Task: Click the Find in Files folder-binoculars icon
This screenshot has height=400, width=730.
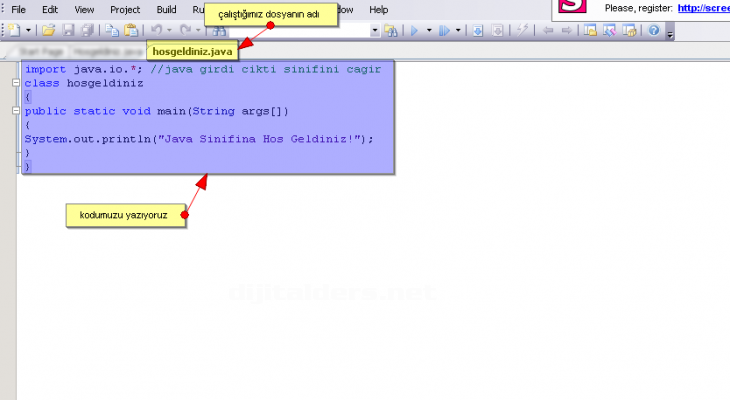Action: pyautogui.click(x=391, y=31)
